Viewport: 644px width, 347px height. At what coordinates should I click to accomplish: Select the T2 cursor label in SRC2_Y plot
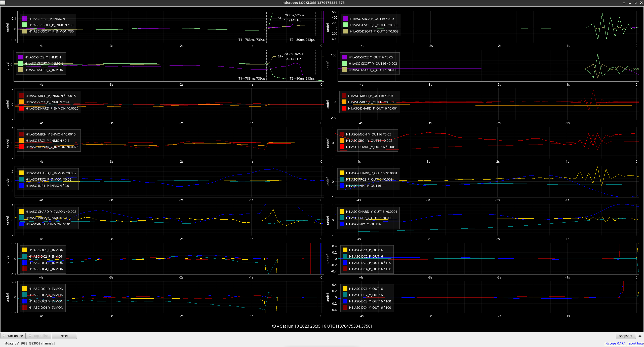click(302, 78)
